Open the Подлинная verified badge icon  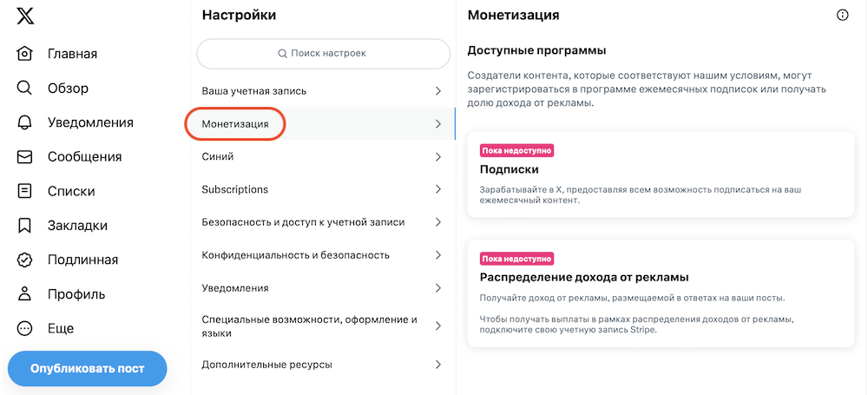(24, 260)
